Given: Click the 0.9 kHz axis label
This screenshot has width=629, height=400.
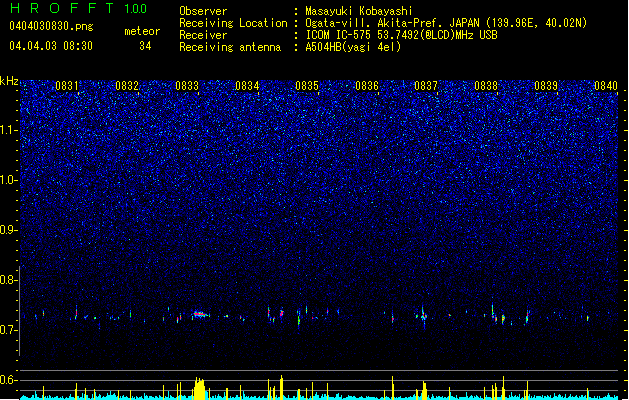Looking at the screenshot, I should click(9, 230).
